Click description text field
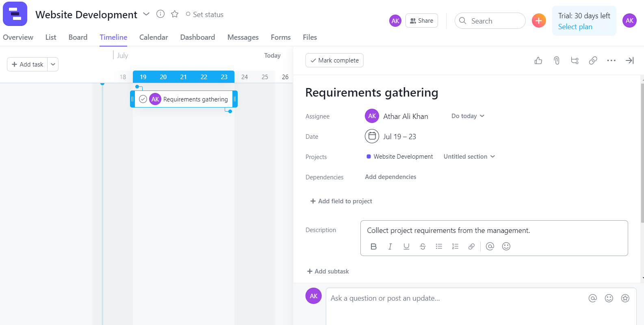 pos(494,230)
